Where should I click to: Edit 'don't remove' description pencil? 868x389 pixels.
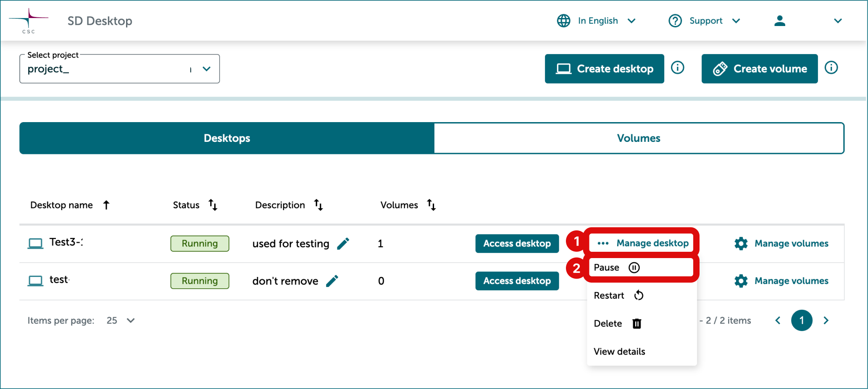332,281
